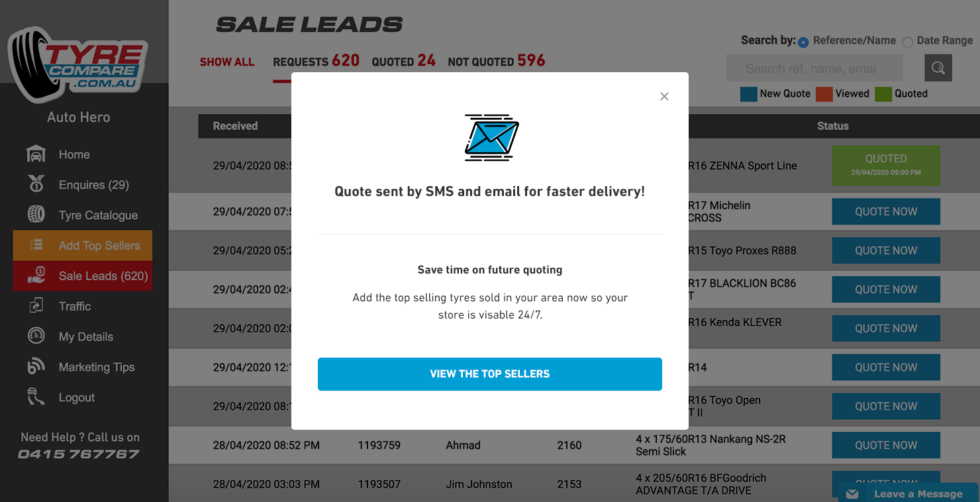Click View The Top Sellers button

pos(490,374)
